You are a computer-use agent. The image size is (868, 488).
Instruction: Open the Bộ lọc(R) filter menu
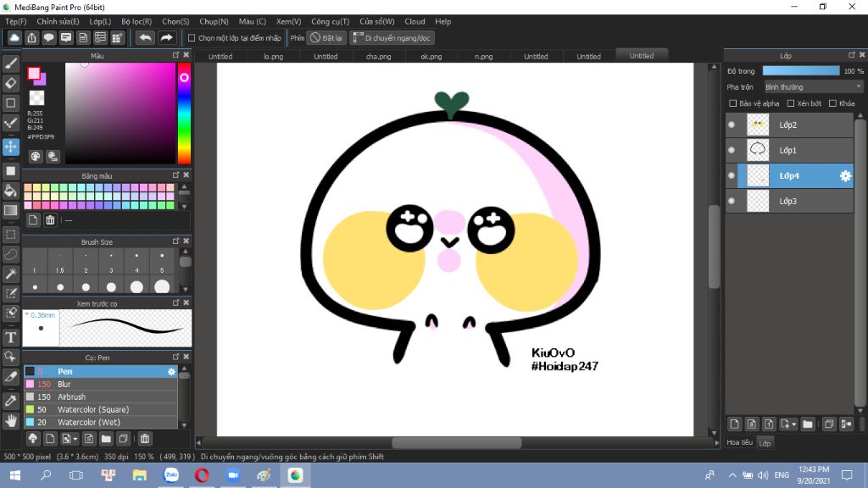pyautogui.click(x=136, y=21)
